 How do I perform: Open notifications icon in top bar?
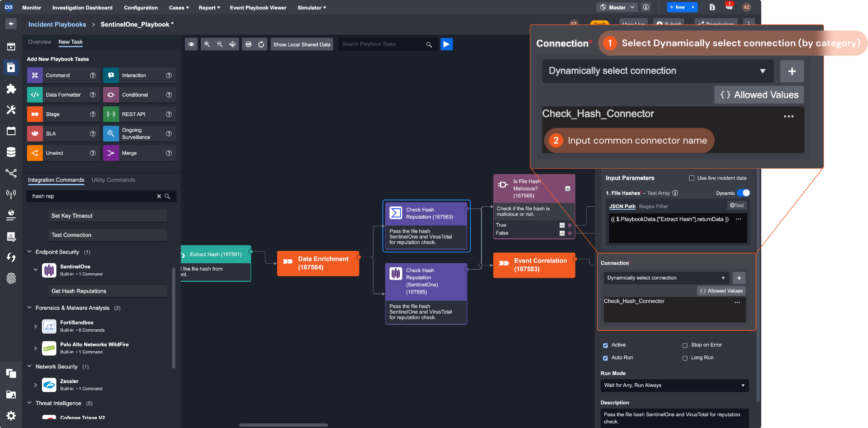pos(729,6)
